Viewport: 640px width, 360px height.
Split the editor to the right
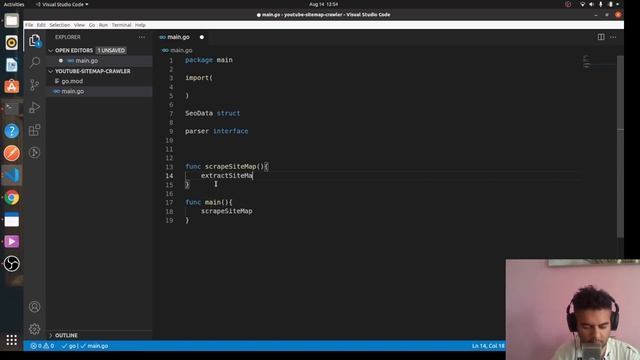601,37
